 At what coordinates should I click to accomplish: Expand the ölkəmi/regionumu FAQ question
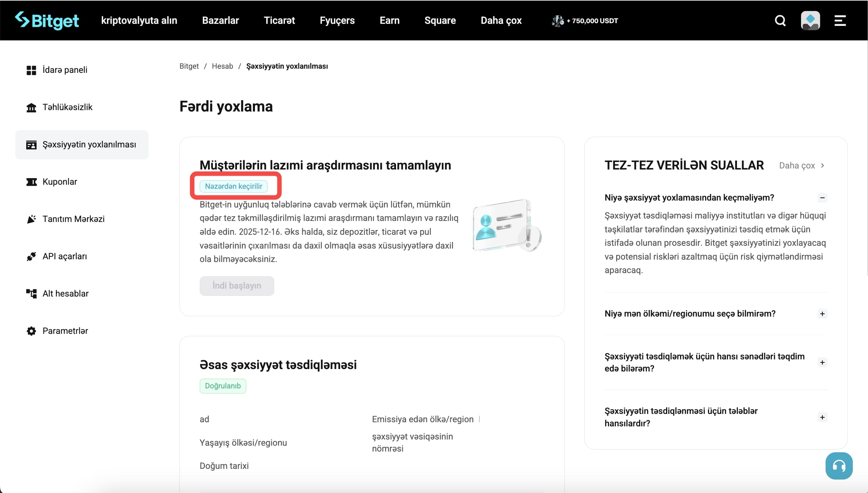point(822,313)
